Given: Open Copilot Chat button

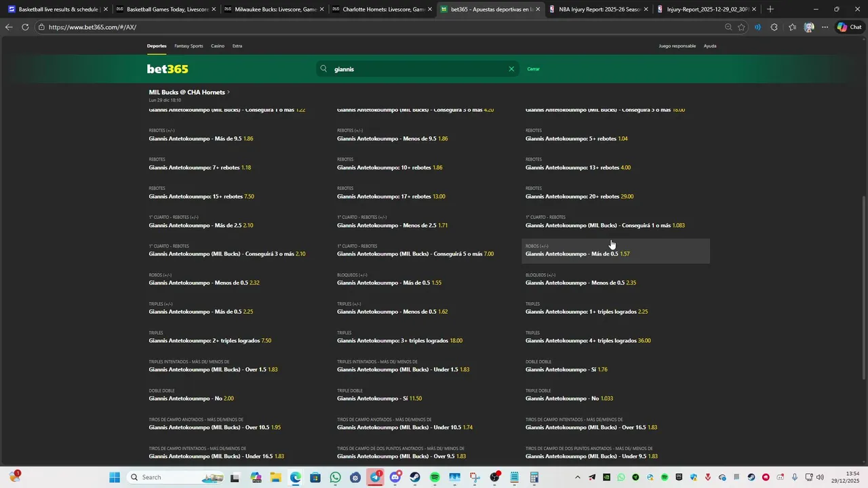Looking at the screenshot, I should coord(849,27).
